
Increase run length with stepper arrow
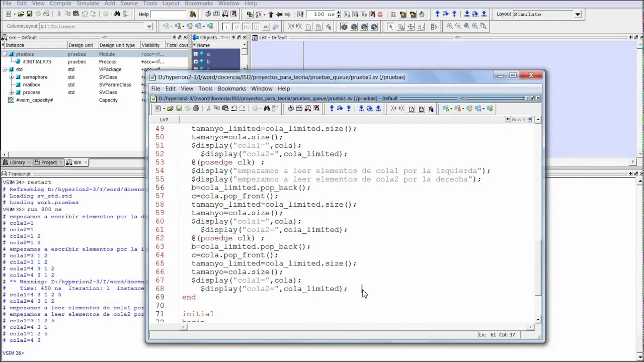pyautogui.click(x=339, y=12)
